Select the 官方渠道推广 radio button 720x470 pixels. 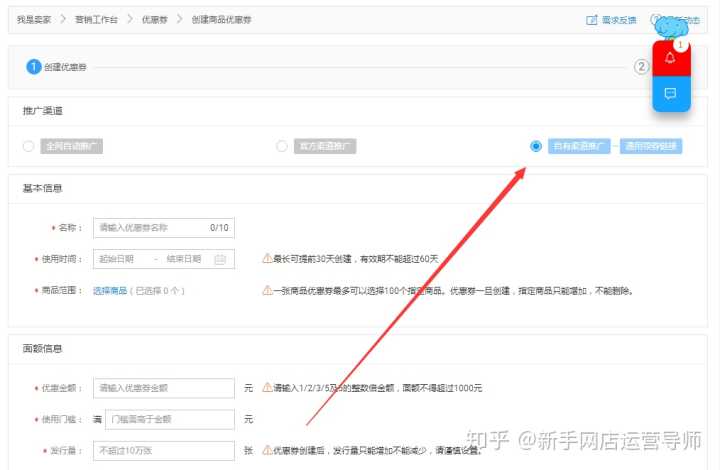[x=282, y=146]
